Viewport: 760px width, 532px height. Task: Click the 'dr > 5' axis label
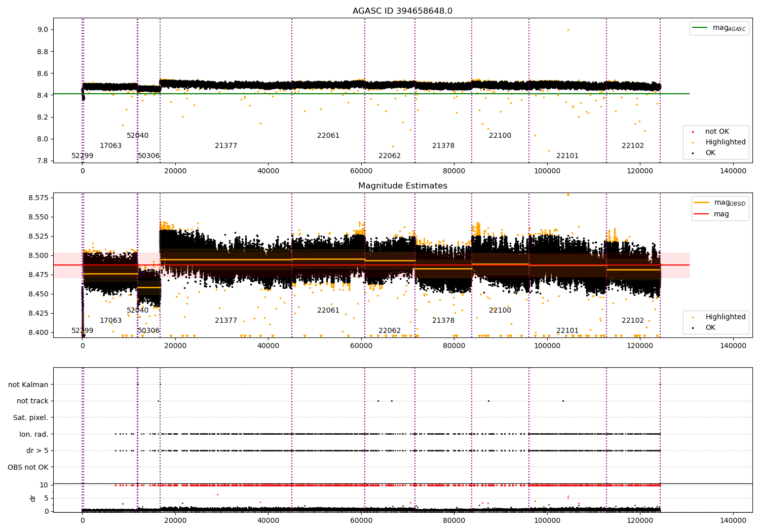click(x=37, y=450)
